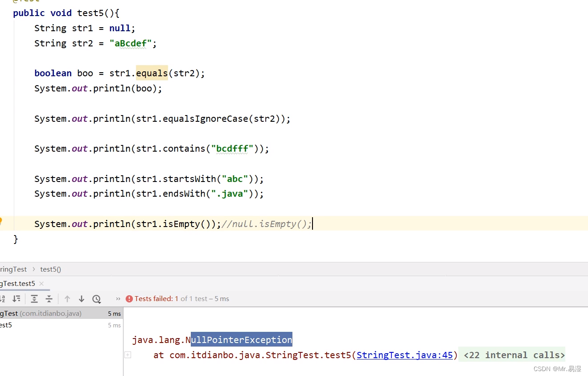
Task: Click the red error icon near Tests failed
Action: [129, 298]
